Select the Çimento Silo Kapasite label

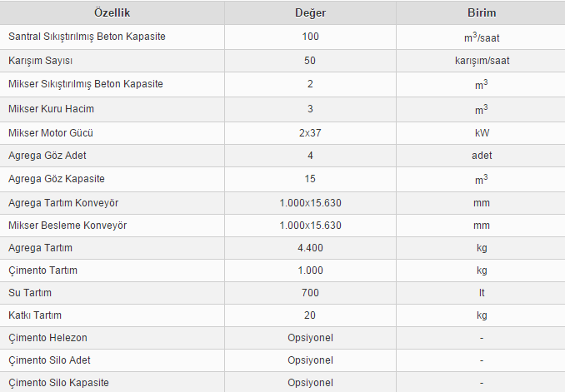pyautogui.click(x=57, y=383)
